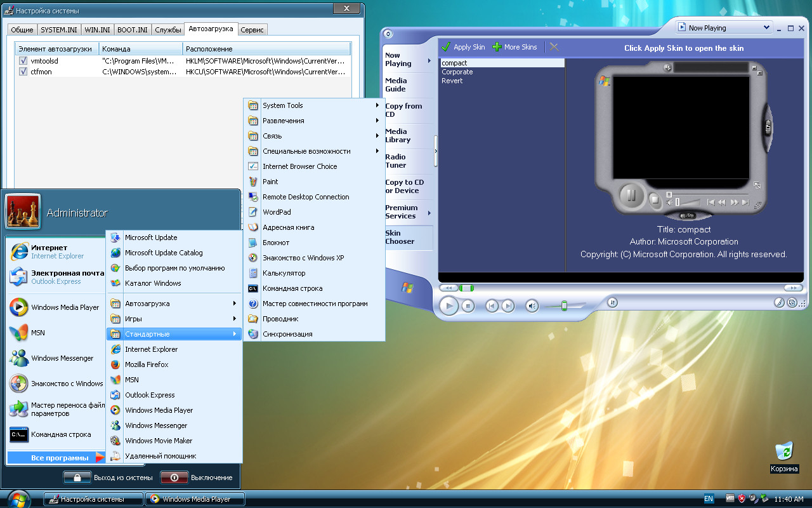Open the Now Playing dropdown list
The height and width of the screenshot is (508, 812).
click(x=766, y=28)
